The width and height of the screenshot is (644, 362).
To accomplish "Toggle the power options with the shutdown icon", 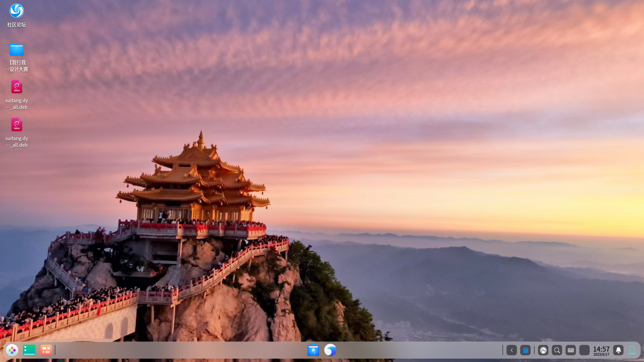I will tap(585, 350).
